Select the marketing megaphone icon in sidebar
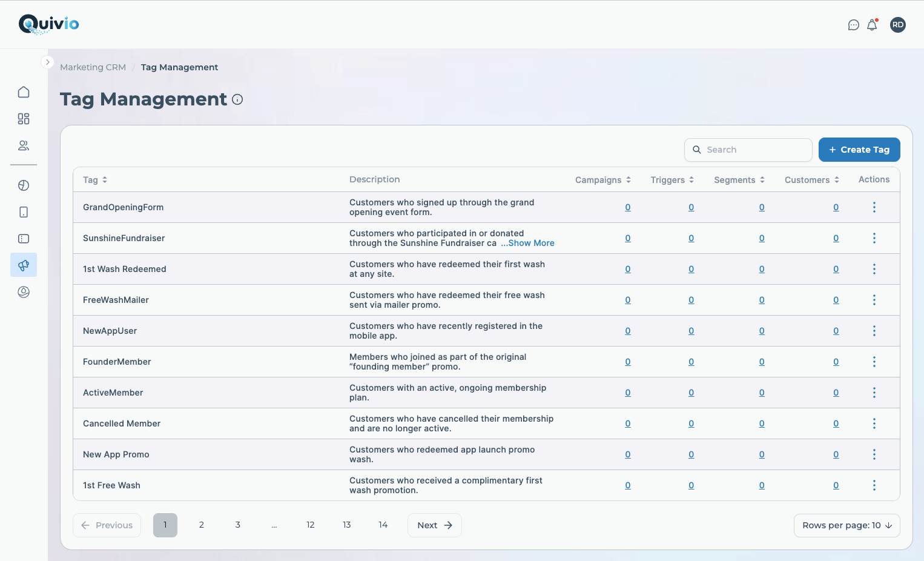Image resolution: width=924 pixels, height=561 pixels. (x=24, y=265)
